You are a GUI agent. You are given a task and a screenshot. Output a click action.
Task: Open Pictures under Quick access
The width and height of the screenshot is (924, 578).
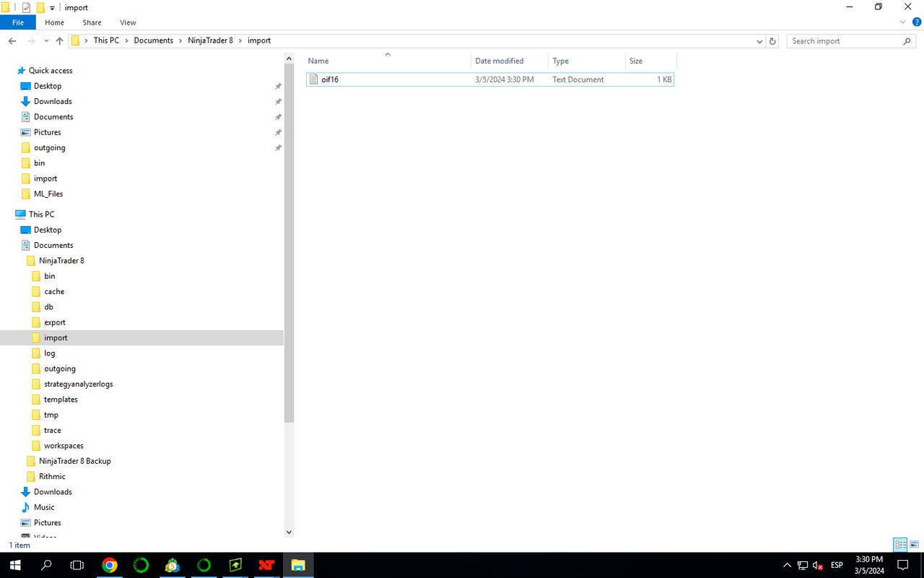tap(48, 132)
